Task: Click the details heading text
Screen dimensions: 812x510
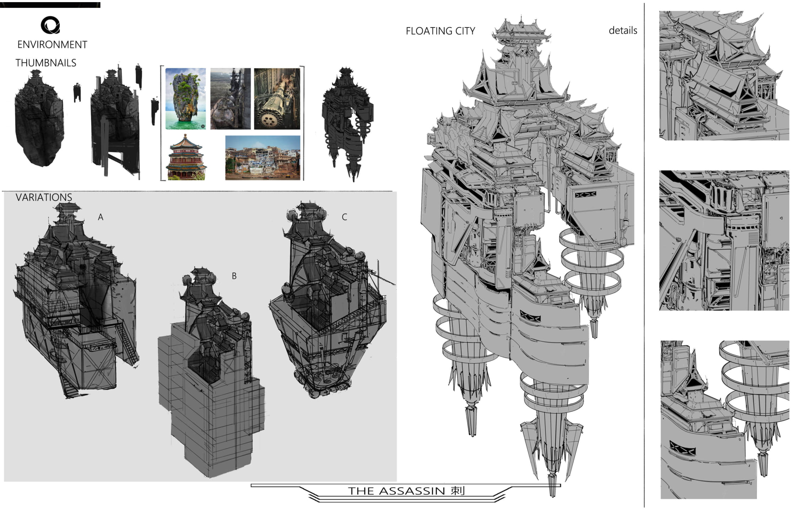Action: pos(623,31)
